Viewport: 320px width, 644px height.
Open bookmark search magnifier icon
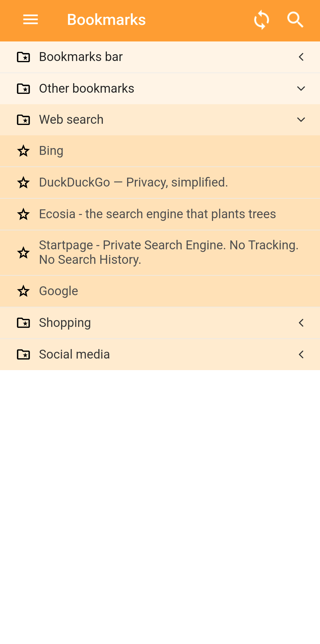(295, 20)
